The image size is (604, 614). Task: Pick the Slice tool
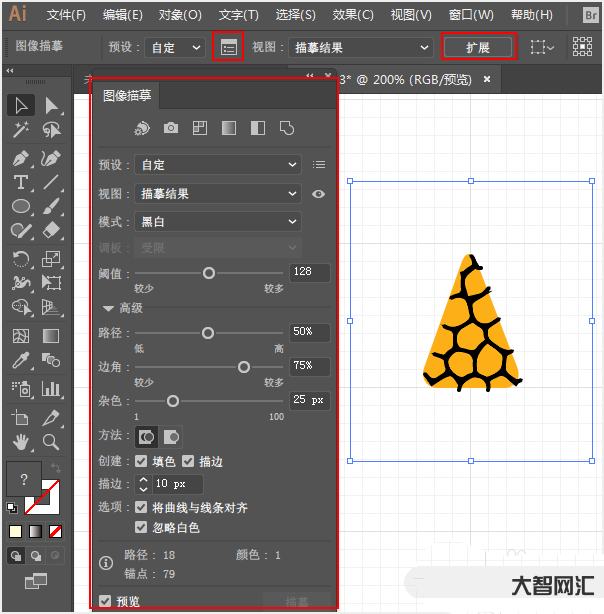pyautogui.click(x=51, y=417)
